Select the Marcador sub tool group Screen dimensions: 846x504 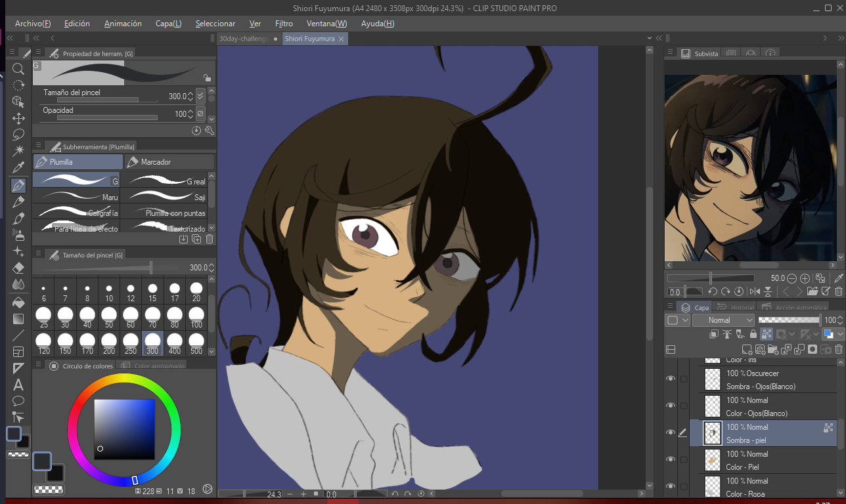[169, 161]
